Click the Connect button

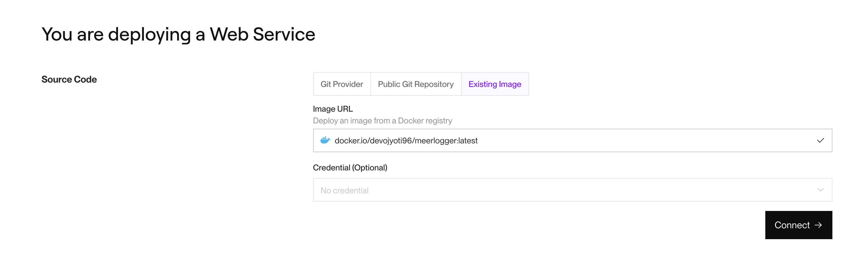(x=798, y=225)
